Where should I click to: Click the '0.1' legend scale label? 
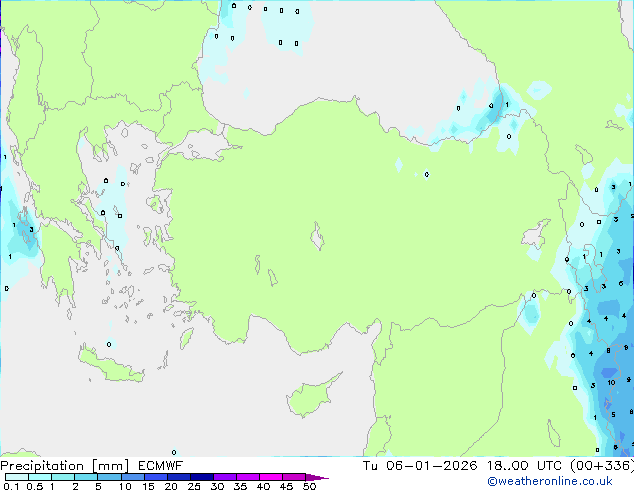click(x=11, y=486)
